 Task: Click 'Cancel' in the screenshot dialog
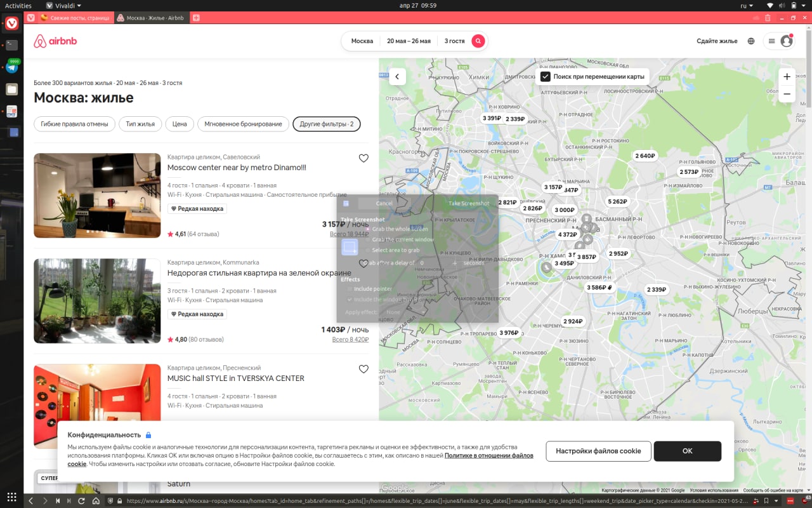click(384, 203)
